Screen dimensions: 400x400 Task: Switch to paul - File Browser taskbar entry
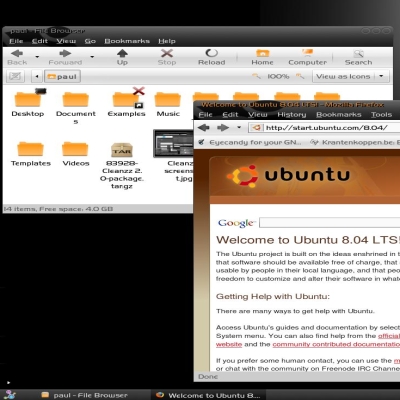coord(84,395)
